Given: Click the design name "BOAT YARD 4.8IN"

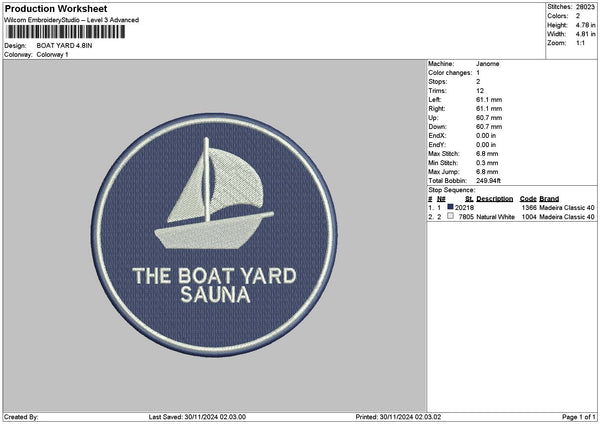Looking at the screenshot, I should click(66, 46).
